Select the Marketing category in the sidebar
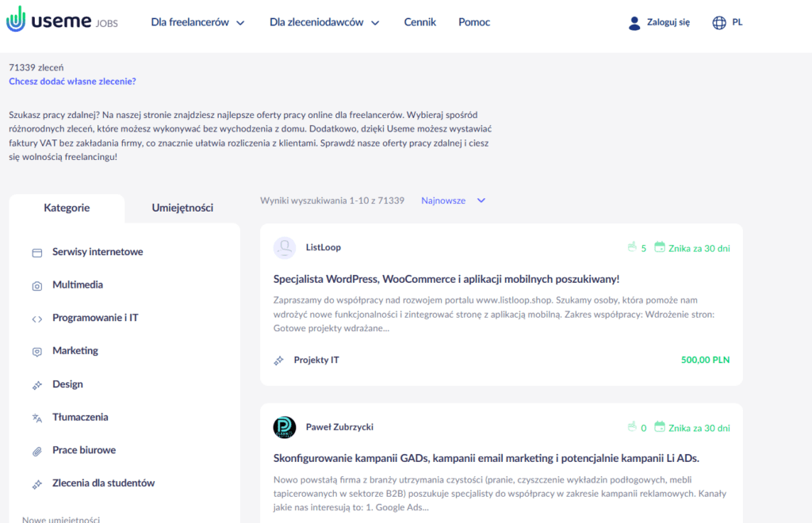The width and height of the screenshot is (812, 523). [75, 351]
